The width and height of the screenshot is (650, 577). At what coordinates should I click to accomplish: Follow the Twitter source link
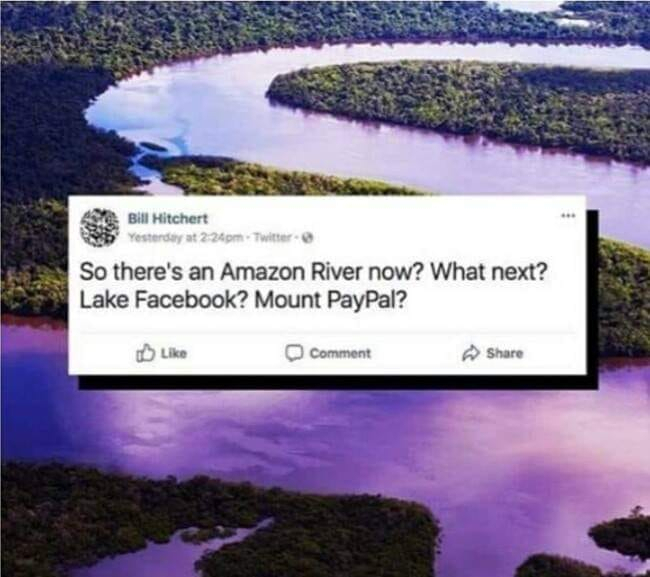click(272, 237)
